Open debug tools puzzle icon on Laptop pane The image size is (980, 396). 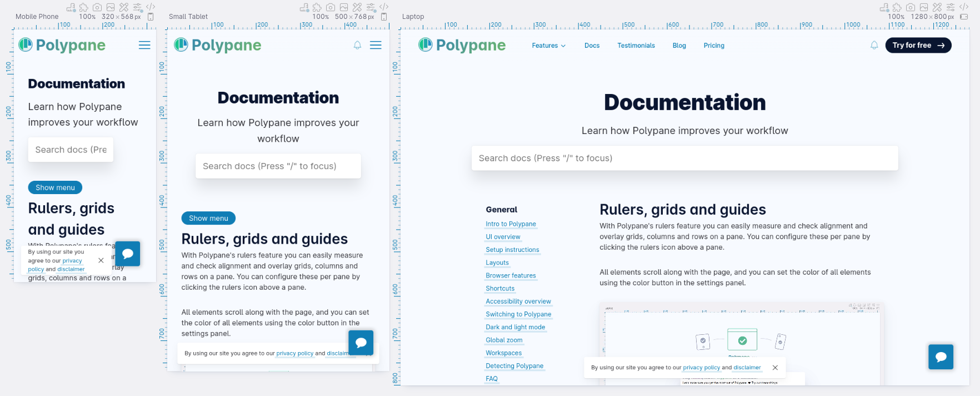(897, 7)
